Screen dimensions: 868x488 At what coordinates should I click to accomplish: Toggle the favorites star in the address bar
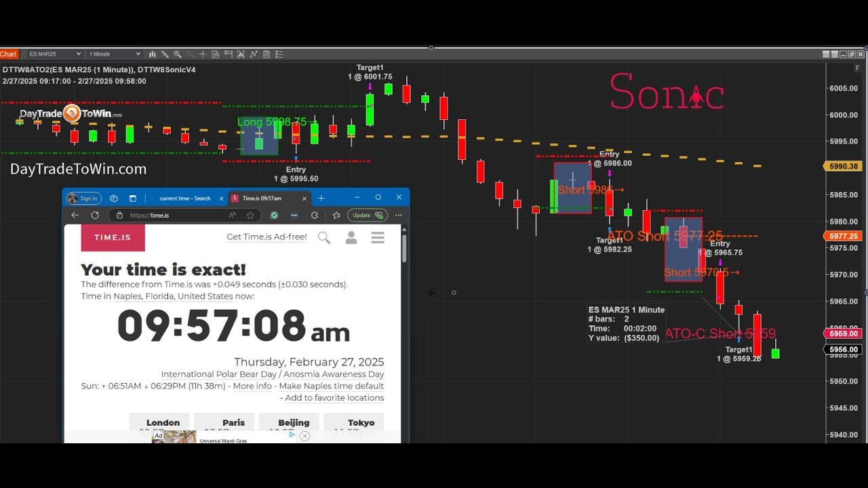coord(250,216)
